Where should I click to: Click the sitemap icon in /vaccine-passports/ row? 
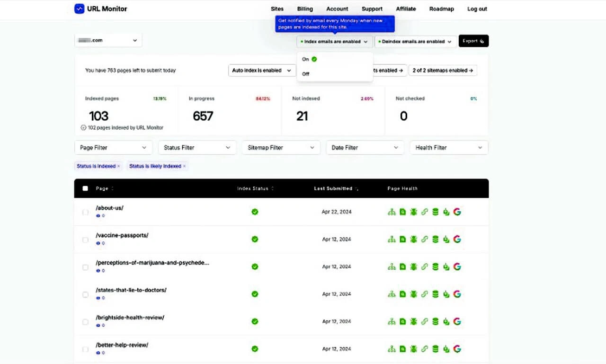pyautogui.click(x=392, y=240)
